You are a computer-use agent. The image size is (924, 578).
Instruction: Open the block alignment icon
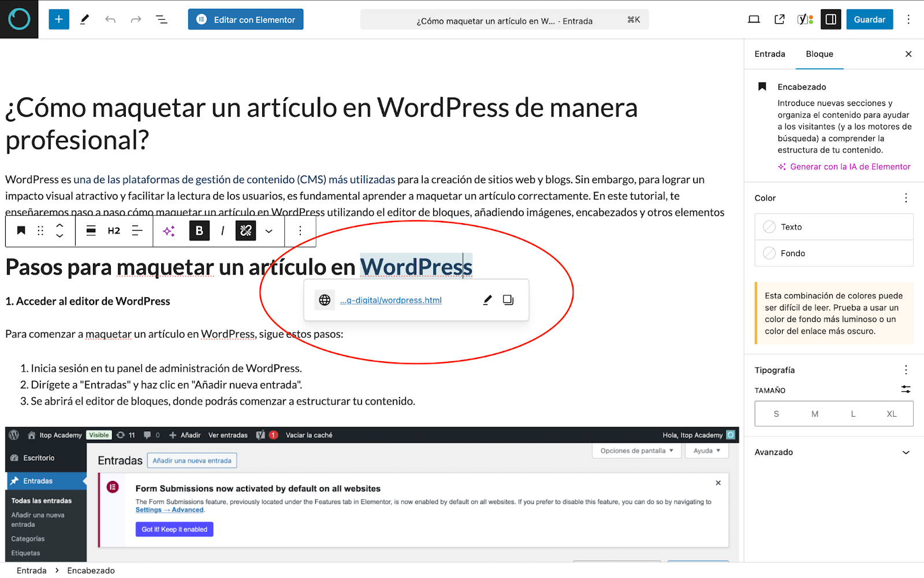[91, 231]
